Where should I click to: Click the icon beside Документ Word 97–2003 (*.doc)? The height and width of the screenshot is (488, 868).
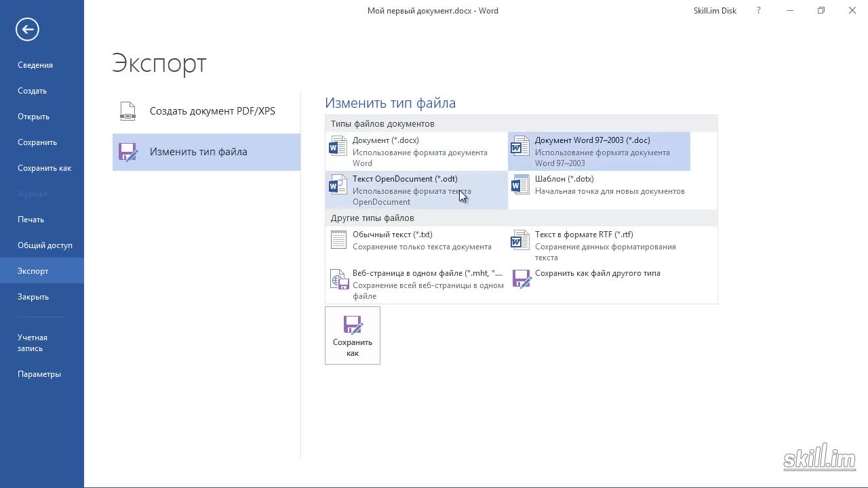[x=520, y=146]
